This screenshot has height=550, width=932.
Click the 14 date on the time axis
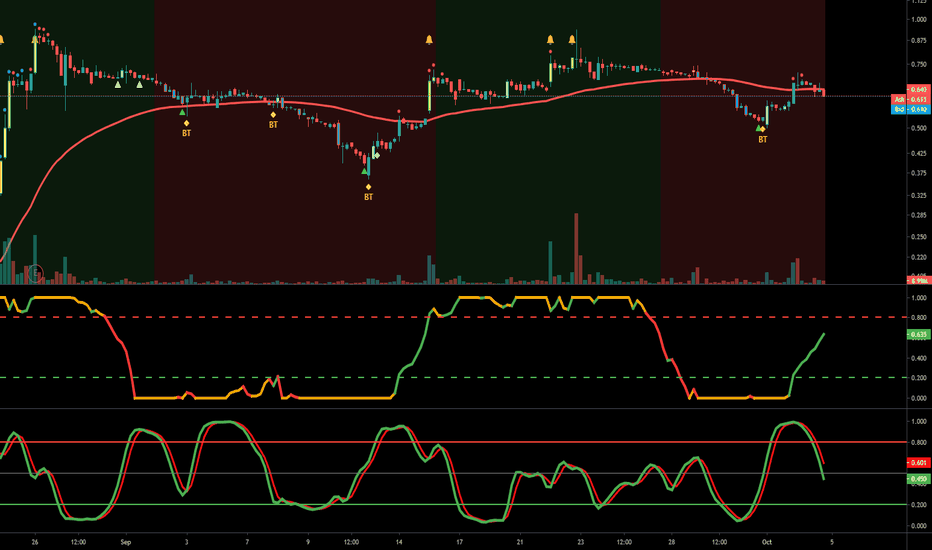pos(399,542)
